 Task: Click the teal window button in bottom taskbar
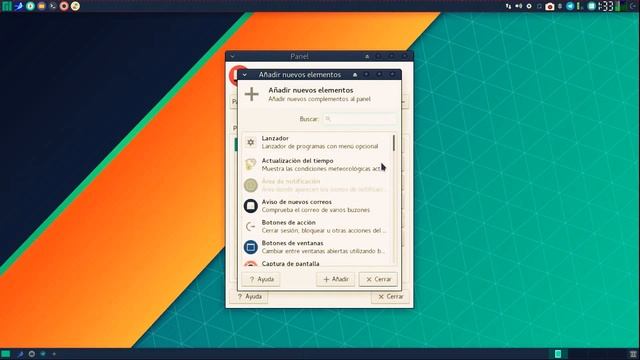(558, 354)
